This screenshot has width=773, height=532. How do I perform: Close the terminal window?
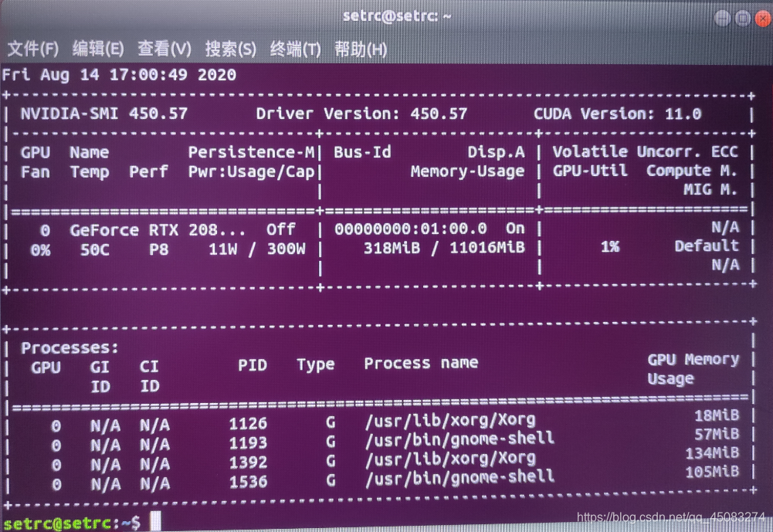(764, 19)
